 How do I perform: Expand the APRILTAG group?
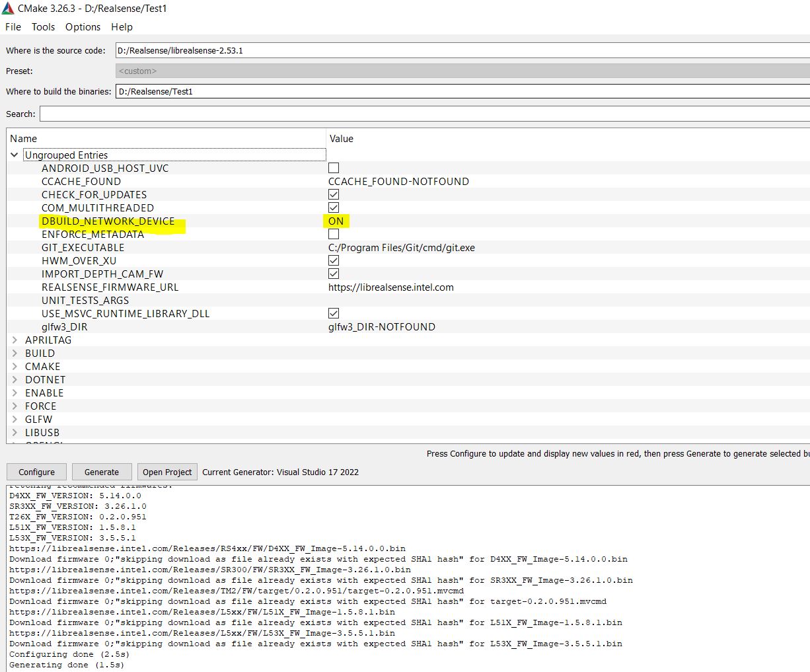click(15, 340)
